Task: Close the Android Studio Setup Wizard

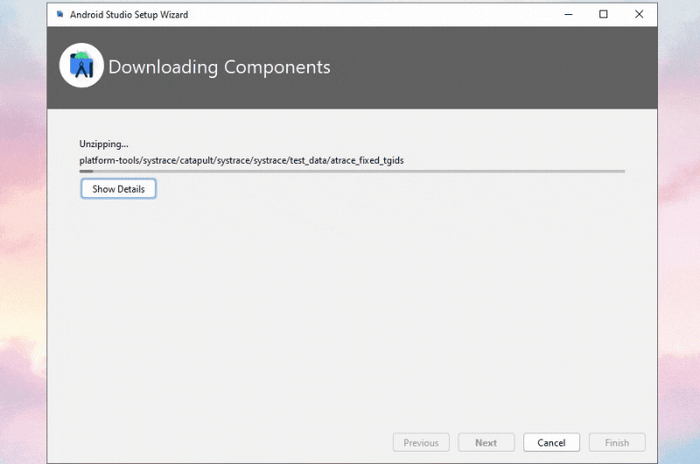Action: point(639,14)
